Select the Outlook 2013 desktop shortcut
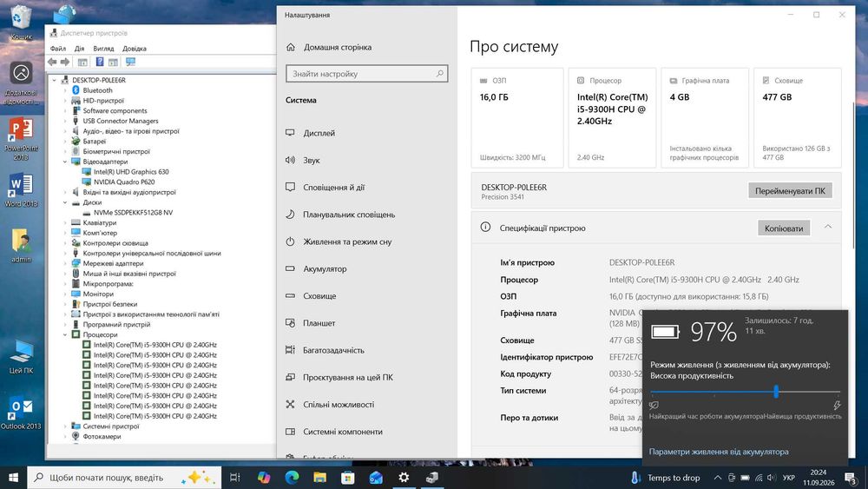The width and height of the screenshot is (868, 489). click(x=21, y=415)
